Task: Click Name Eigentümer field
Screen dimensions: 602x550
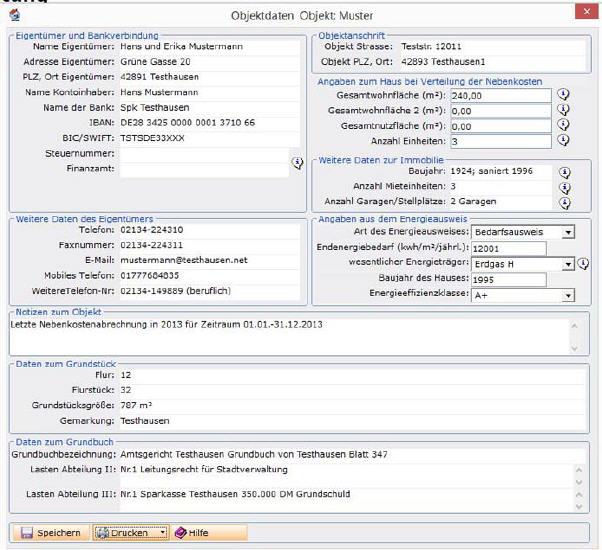Action: pyautogui.click(x=209, y=47)
